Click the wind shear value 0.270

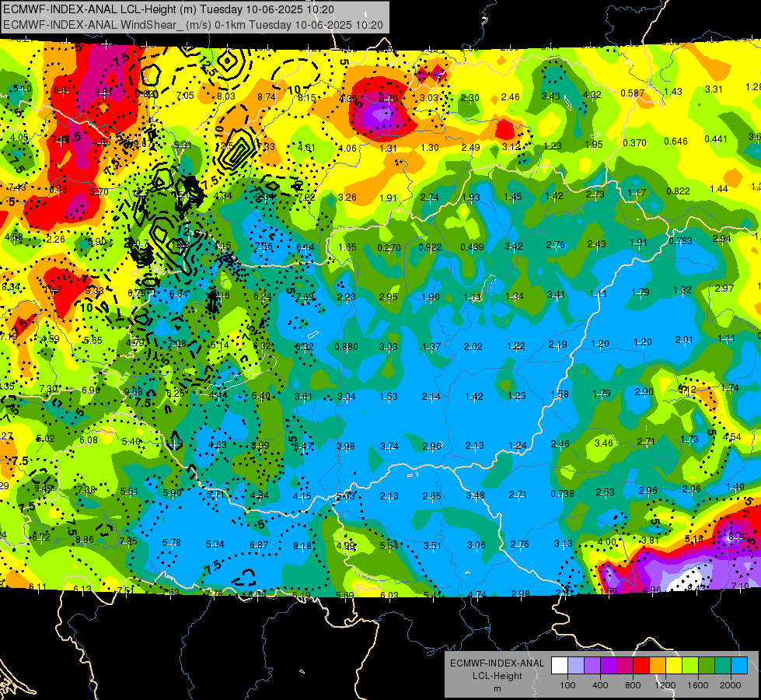click(389, 248)
